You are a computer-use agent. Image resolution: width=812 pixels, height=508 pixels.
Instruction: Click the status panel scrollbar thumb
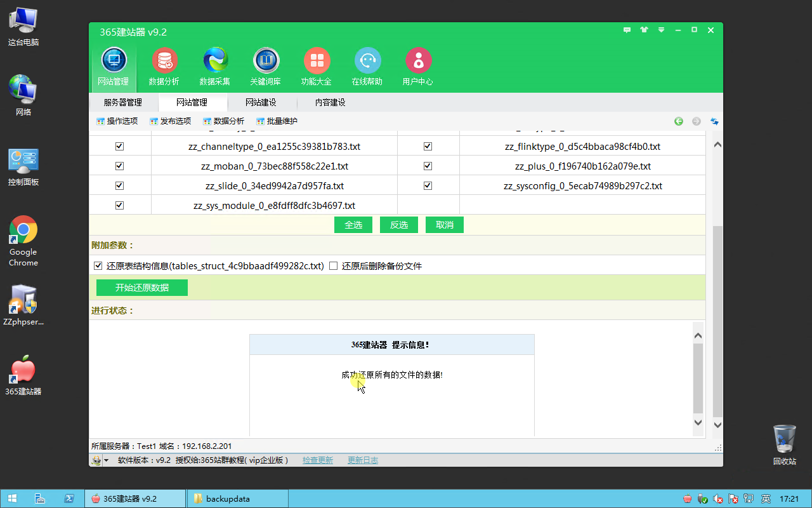698,378
